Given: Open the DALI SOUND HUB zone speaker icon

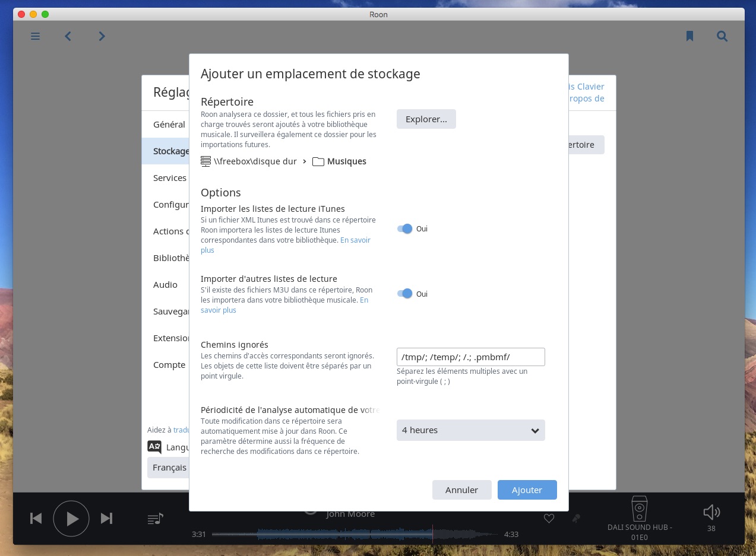Looking at the screenshot, I should (x=639, y=508).
